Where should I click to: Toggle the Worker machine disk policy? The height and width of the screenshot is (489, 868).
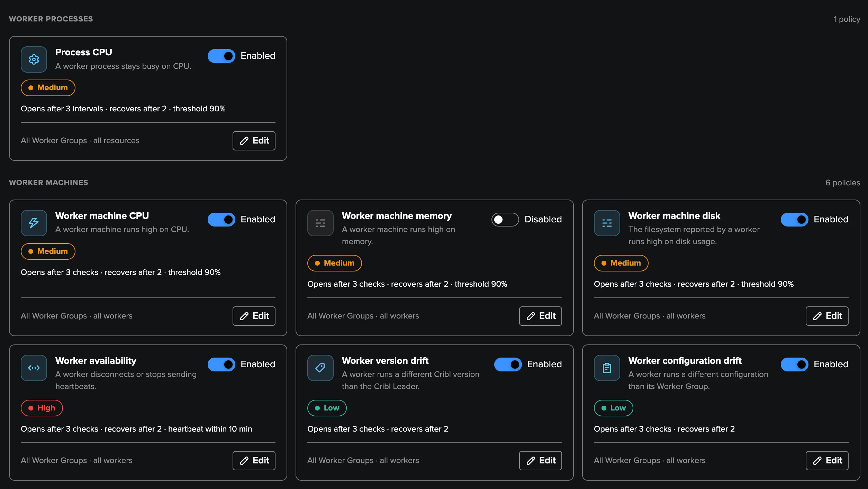[x=795, y=220]
